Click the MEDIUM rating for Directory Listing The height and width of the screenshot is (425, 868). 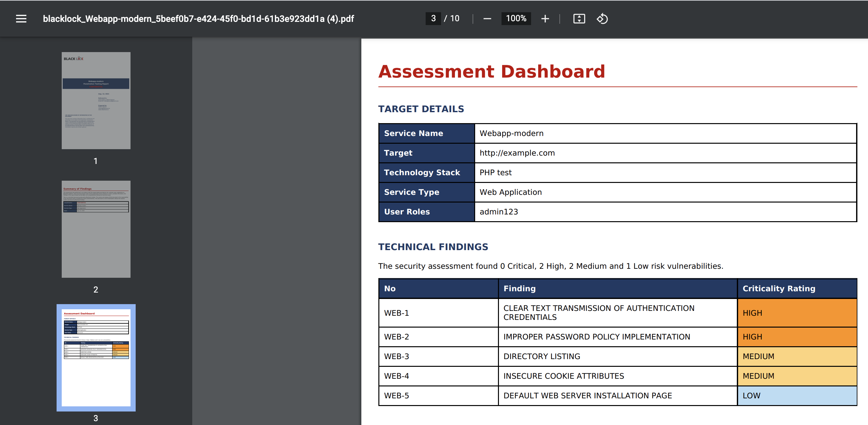[x=797, y=356]
